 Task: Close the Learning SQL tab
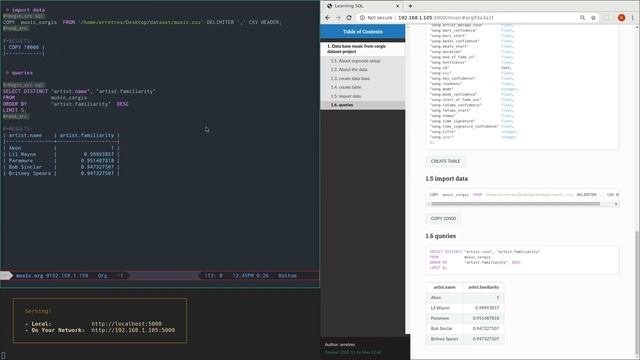pos(398,6)
